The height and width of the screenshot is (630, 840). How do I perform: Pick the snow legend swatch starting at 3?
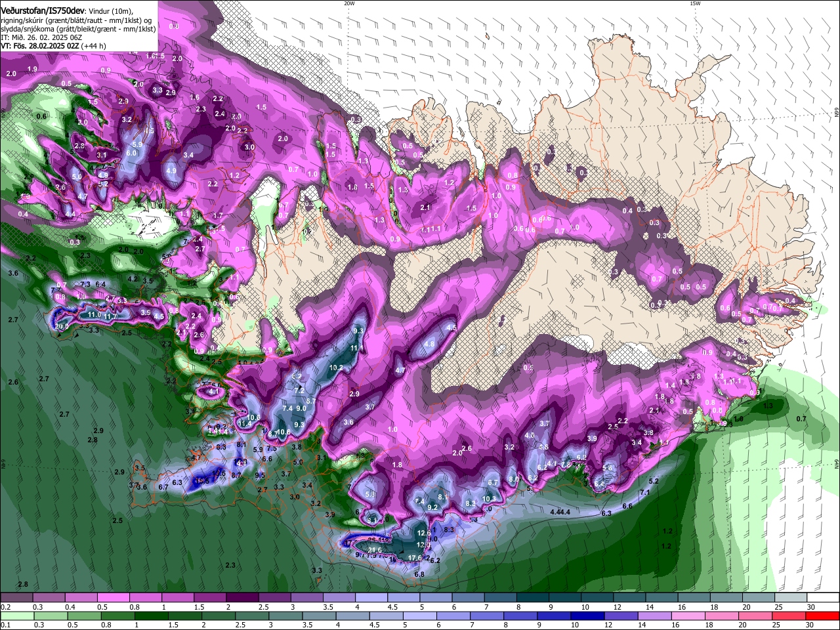click(x=307, y=597)
